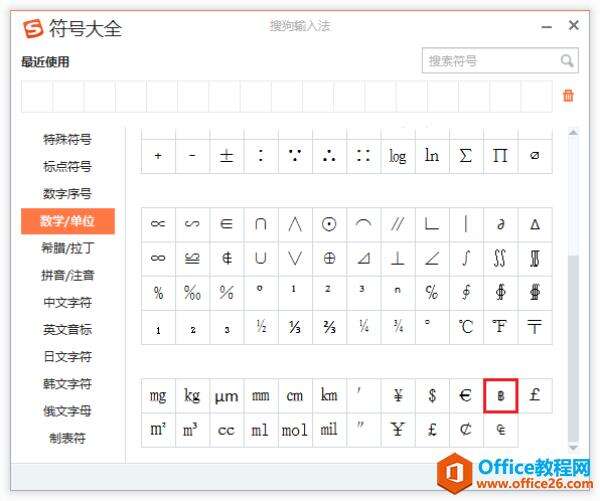This screenshot has width=600, height=501.
Task: Open the 中文字符 category
Action: [67, 302]
